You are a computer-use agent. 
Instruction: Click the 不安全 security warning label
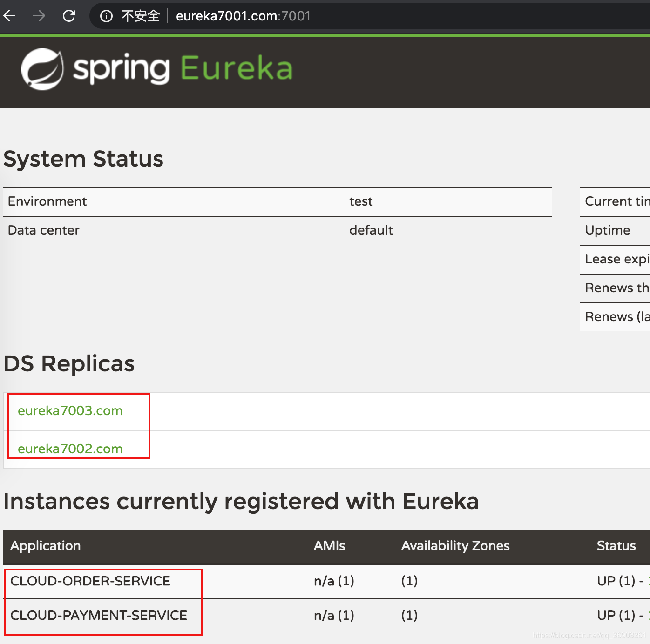[x=140, y=16]
